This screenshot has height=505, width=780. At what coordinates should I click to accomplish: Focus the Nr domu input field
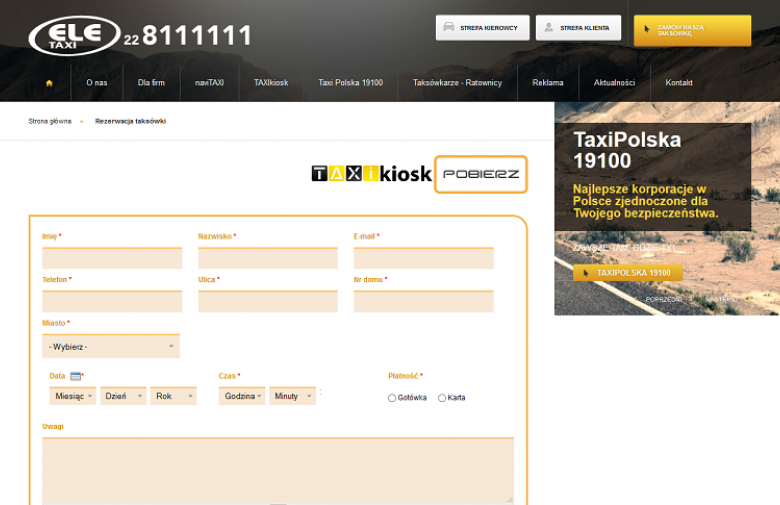point(423,302)
